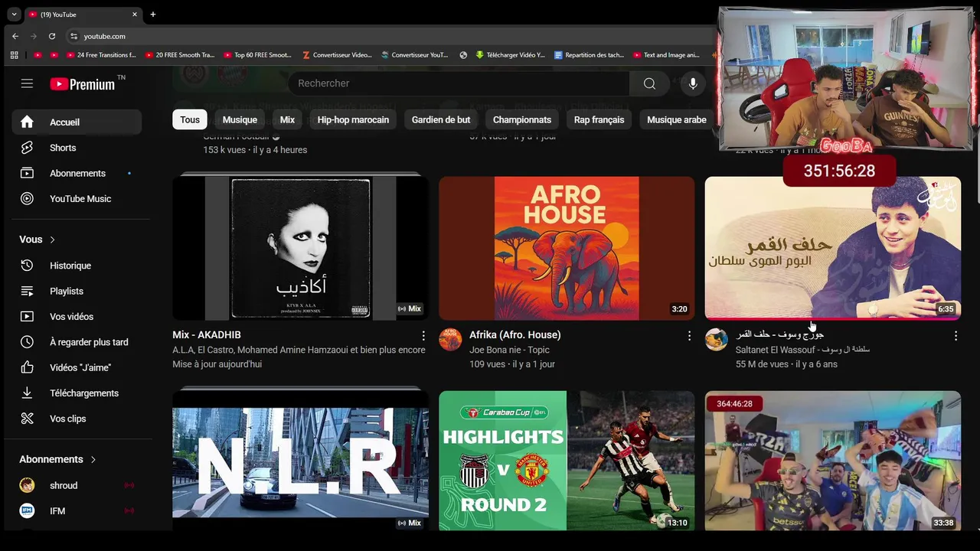Click the search magnifier button
The height and width of the screenshot is (551, 980).
tap(649, 83)
